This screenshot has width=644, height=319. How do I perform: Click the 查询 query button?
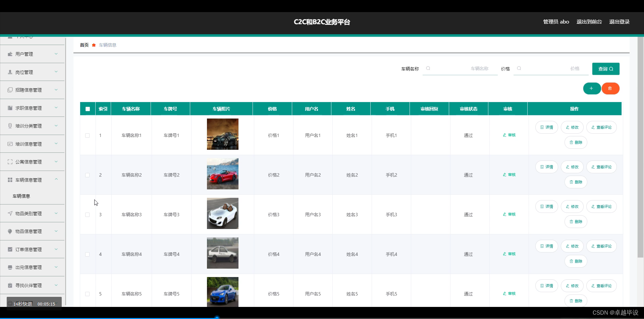605,69
